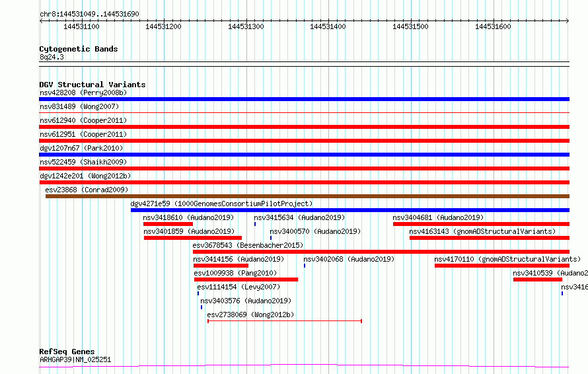Click the nsv3404681 (Audano2019) label
This screenshot has width=588, height=374.
(438, 217)
